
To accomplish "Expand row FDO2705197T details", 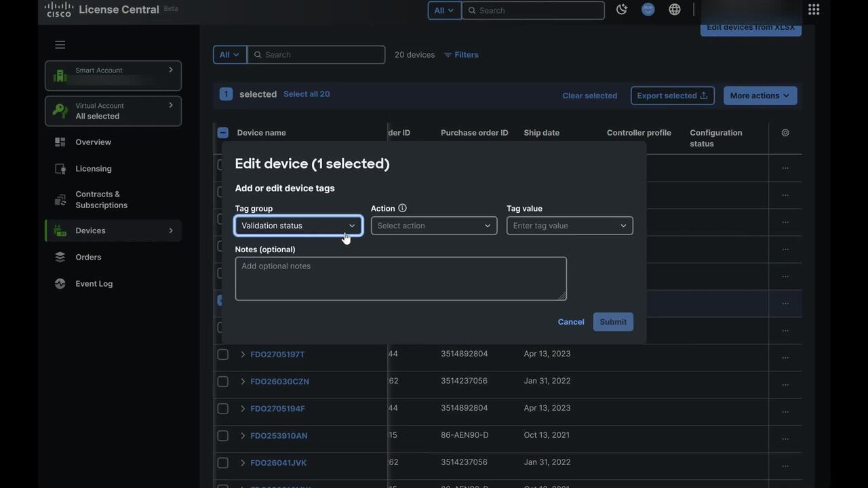I will point(243,354).
